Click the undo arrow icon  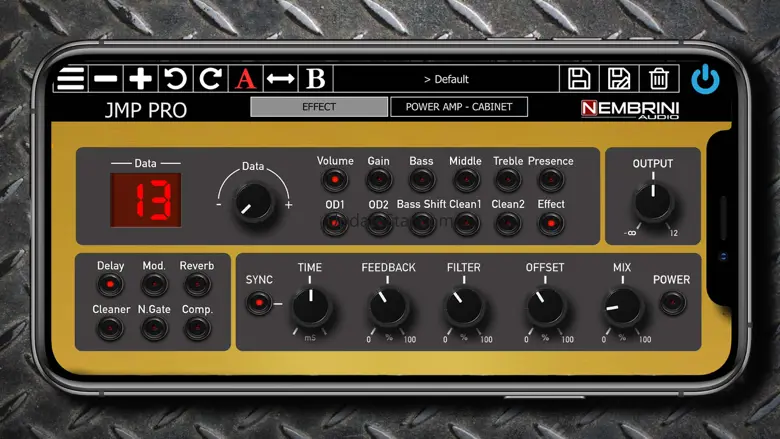pos(176,79)
